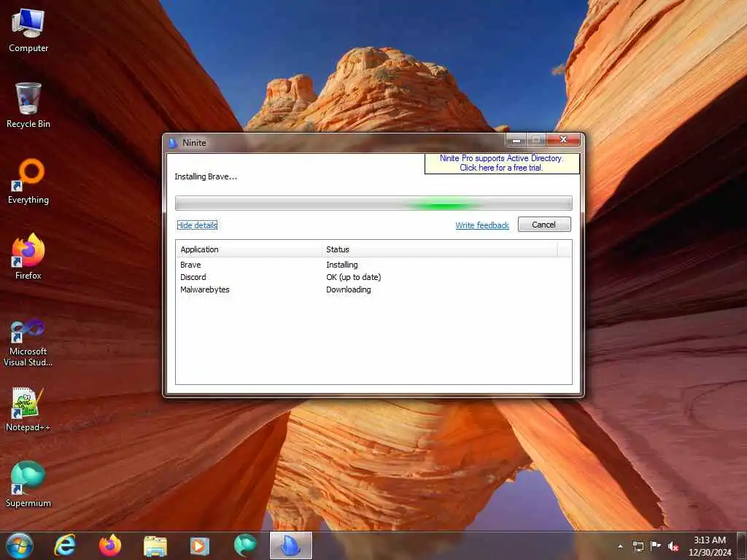Open the clock showing 3:13 AM
This screenshot has width=747, height=560.
[x=709, y=545]
